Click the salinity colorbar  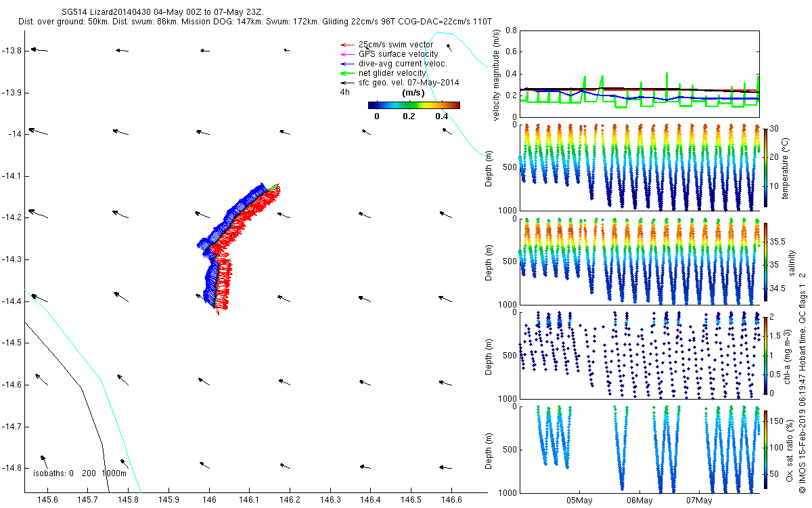(x=765, y=261)
